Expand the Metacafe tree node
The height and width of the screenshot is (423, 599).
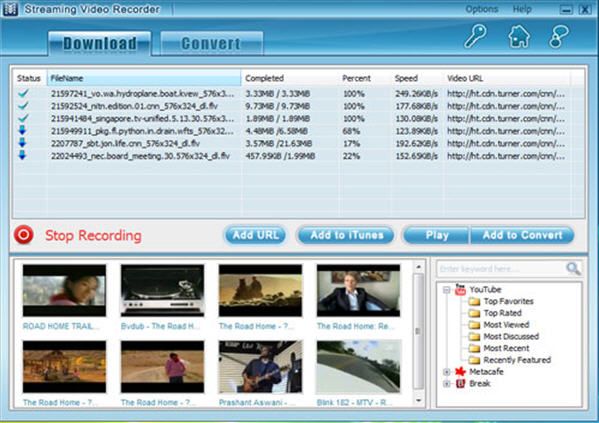[446, 372]
